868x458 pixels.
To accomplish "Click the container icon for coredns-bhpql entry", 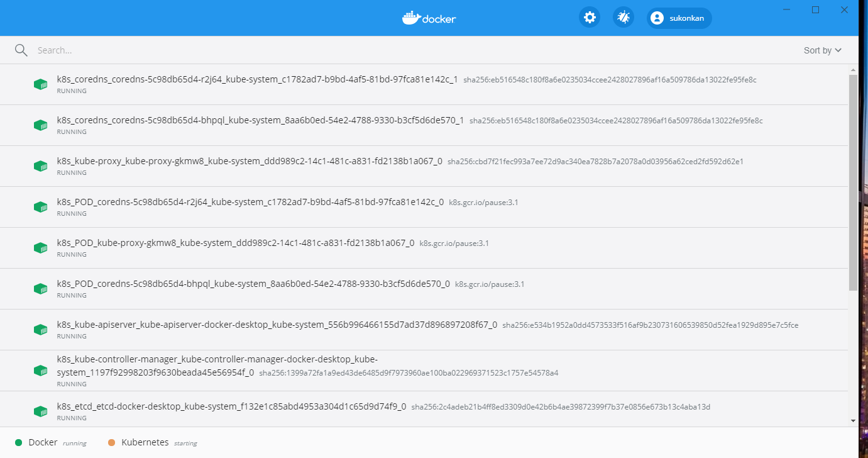I will [40, 125].
